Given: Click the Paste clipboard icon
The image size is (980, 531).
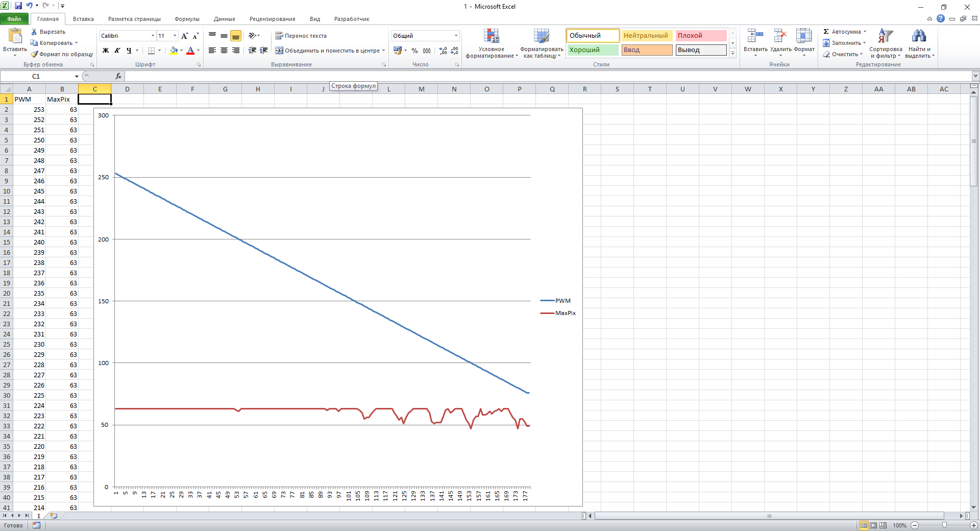Looking at the screenshot, I should (15, 36).
